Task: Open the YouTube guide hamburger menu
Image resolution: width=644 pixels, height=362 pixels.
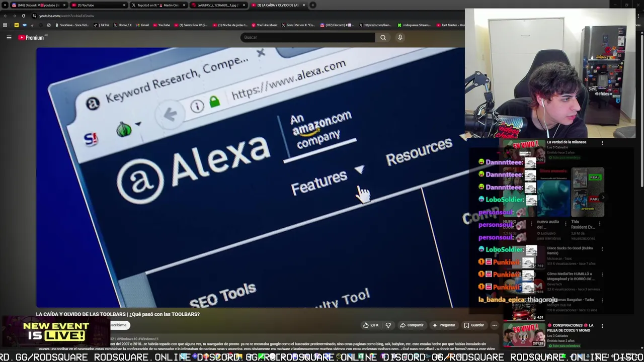Action: tap(9, 37)
